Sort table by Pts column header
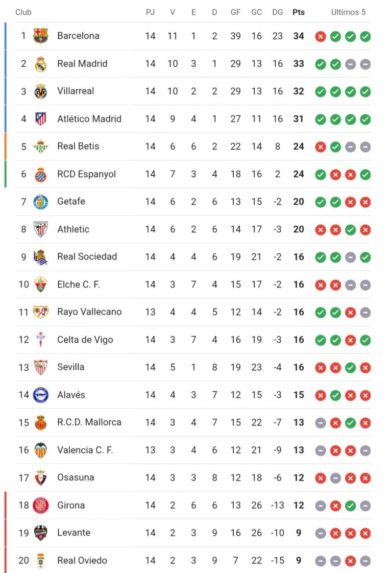 (x=299, y=12)
